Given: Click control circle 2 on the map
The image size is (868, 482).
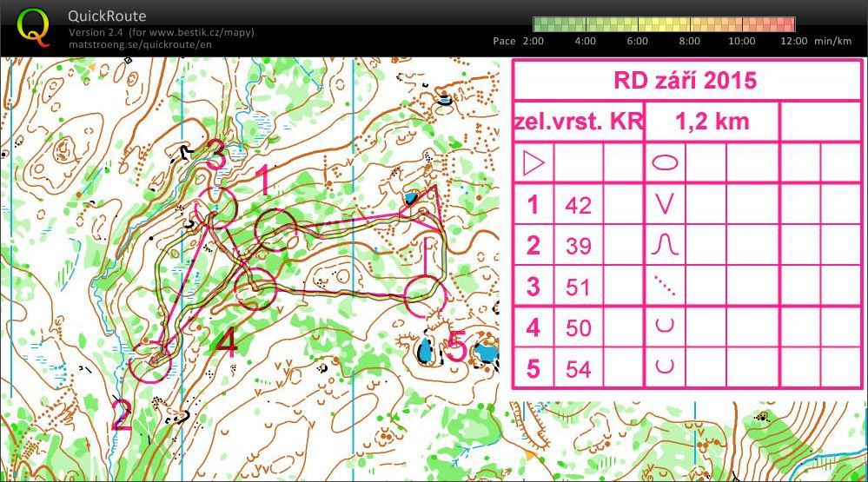Looking at the screenshot, I should tap(150, 362).
